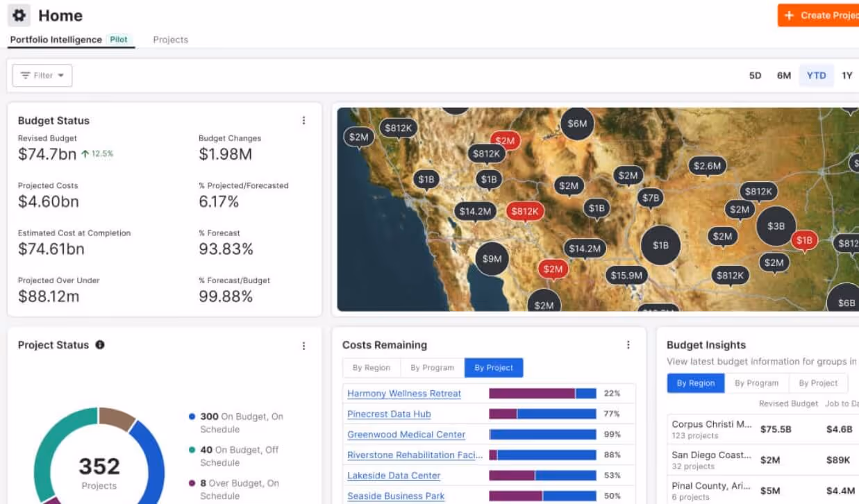Click the % Forecast 93.83% value
The height and width of the screenshot is (504, 859).
(x=226, y=249)
